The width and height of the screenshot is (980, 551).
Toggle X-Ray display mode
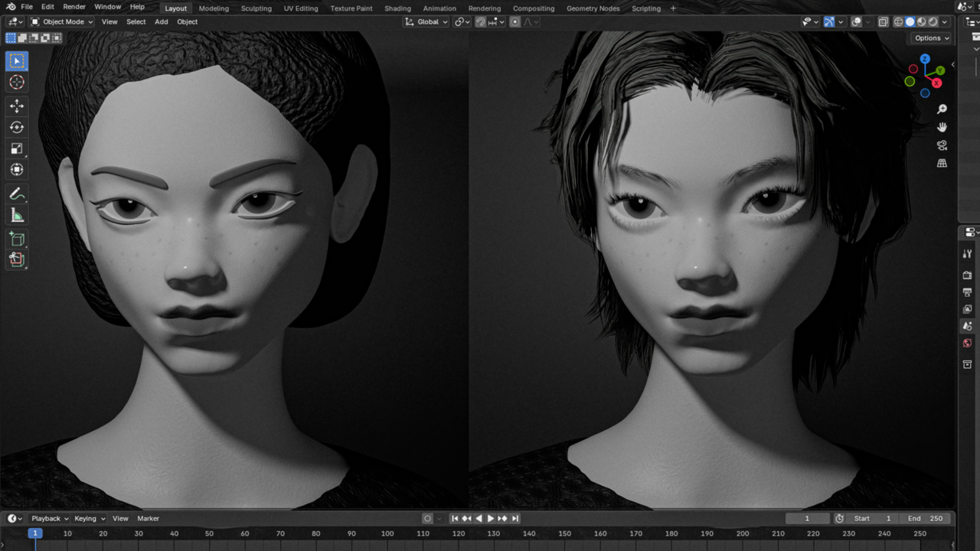883,22
